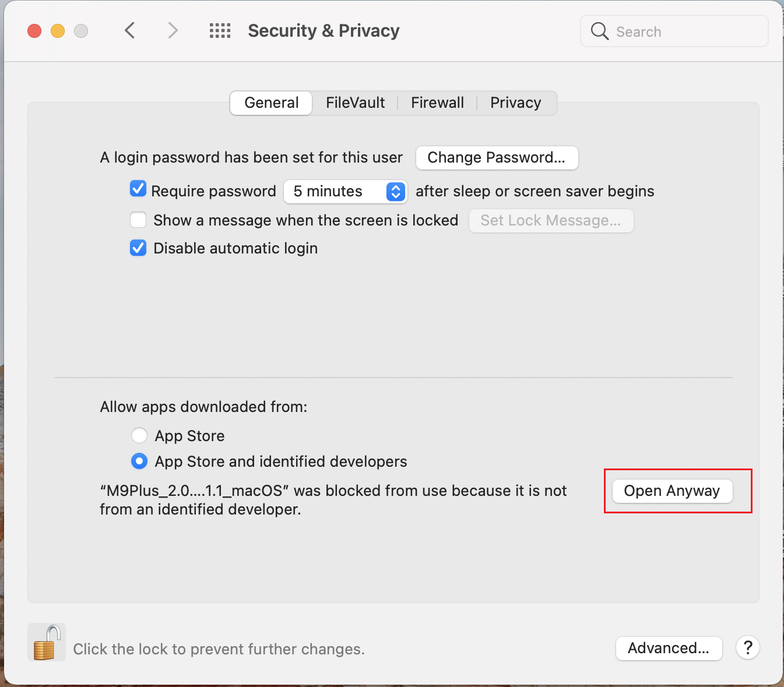Click the Open Anyway button
The height and width of the screenshot is (687, 784).
tap(672, 491)
